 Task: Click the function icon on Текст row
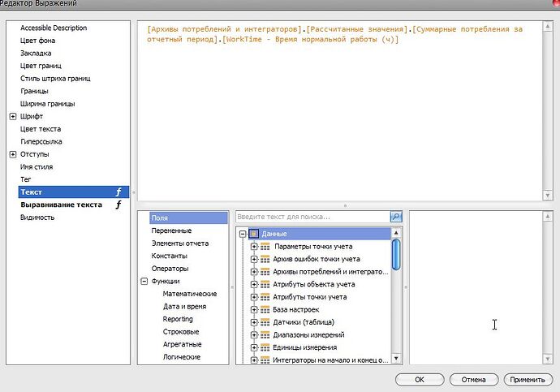point(118,192)
